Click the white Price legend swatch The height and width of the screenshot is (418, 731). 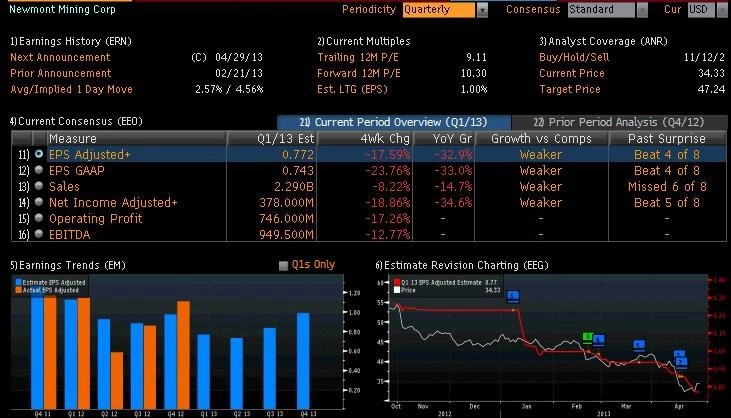[397, 290]
